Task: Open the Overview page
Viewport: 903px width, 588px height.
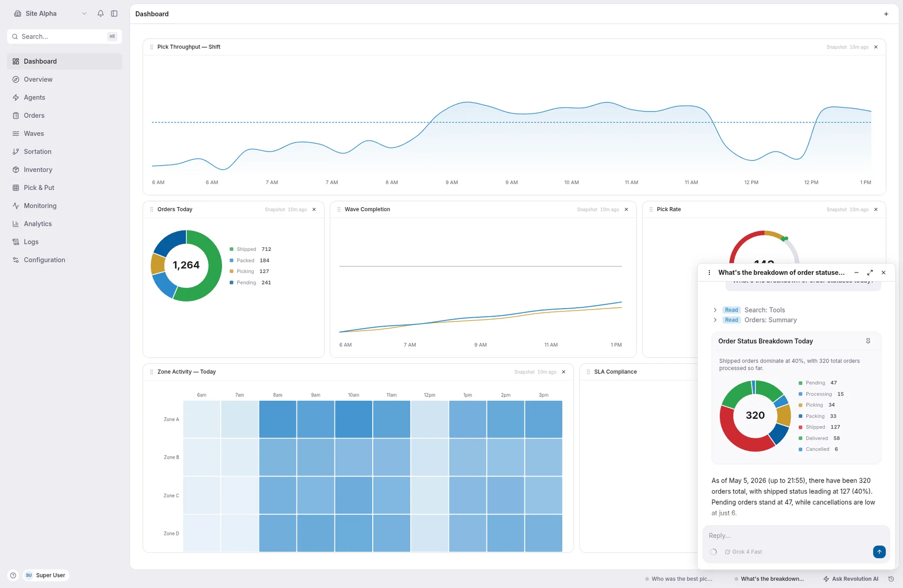Action: pyautogui.click(x=64, y=79)
